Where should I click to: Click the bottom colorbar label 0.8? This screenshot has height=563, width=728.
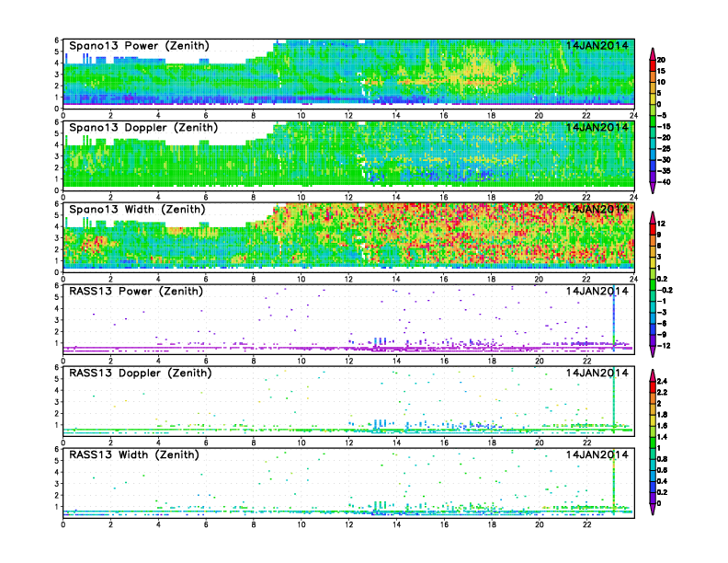[663, 459]
